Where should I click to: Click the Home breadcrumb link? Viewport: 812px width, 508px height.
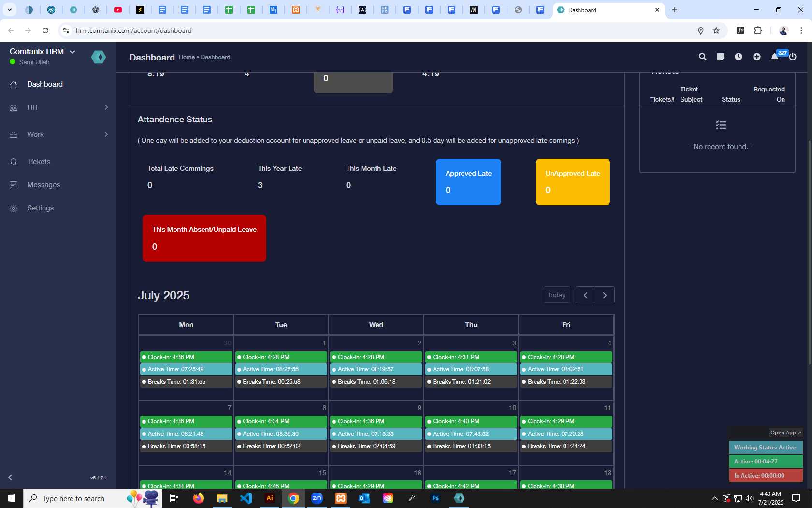pyautogui.click(x=187, y=57)
